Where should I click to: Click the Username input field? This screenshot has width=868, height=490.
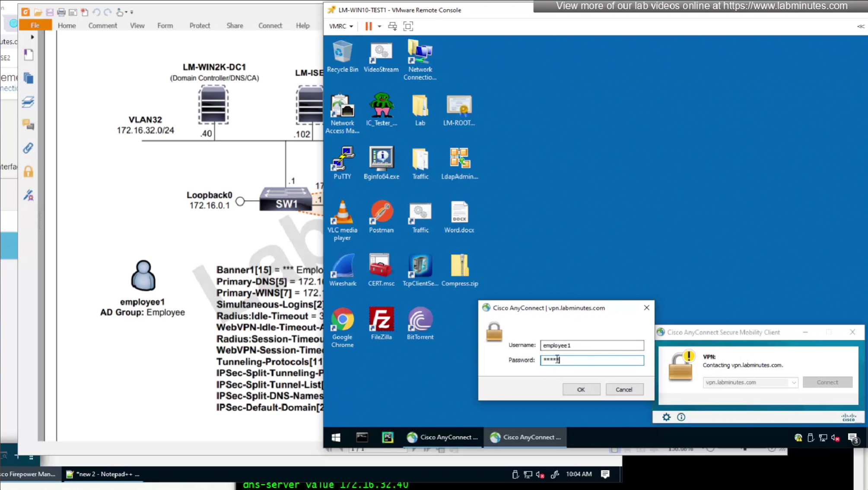click(591, 345)
